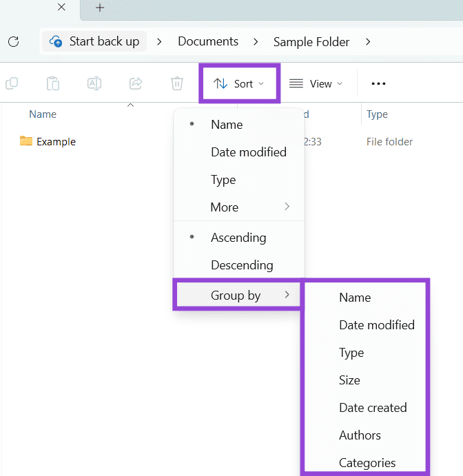
Task: Choose Group by Authors
Action: point(360,435)
